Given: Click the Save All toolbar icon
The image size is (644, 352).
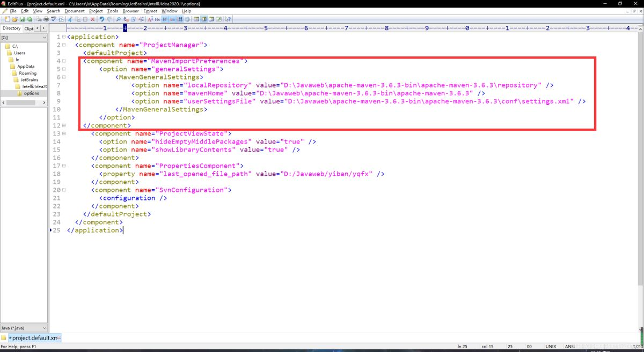Looking at the screenshot, I should coord(30,19).
